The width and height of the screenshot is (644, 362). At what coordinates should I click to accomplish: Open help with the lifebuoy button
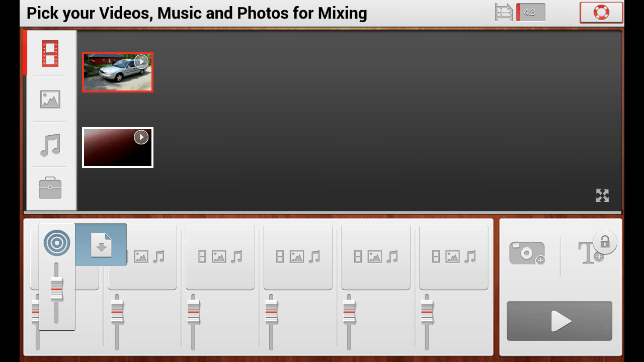tap(601, 13)
